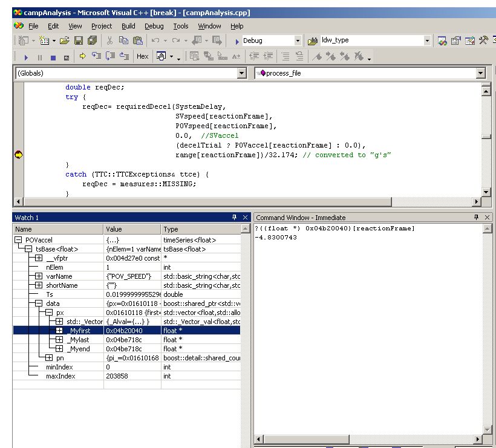496x448 pixels.
Task: Open the Breakpoints window dropdown arrow
Action: pos(171,57)
